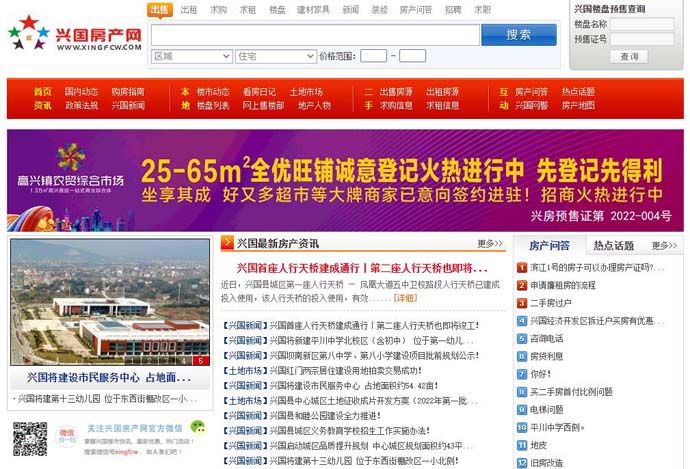This screenshot has width=690, height=469.
Task: Click the 查询 presale query button
Action: (629, 56)
